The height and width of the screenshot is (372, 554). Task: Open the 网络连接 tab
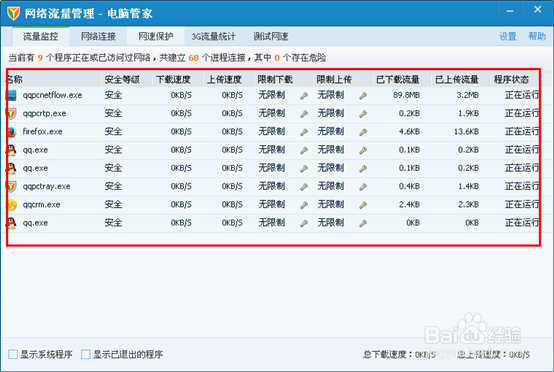98,36
